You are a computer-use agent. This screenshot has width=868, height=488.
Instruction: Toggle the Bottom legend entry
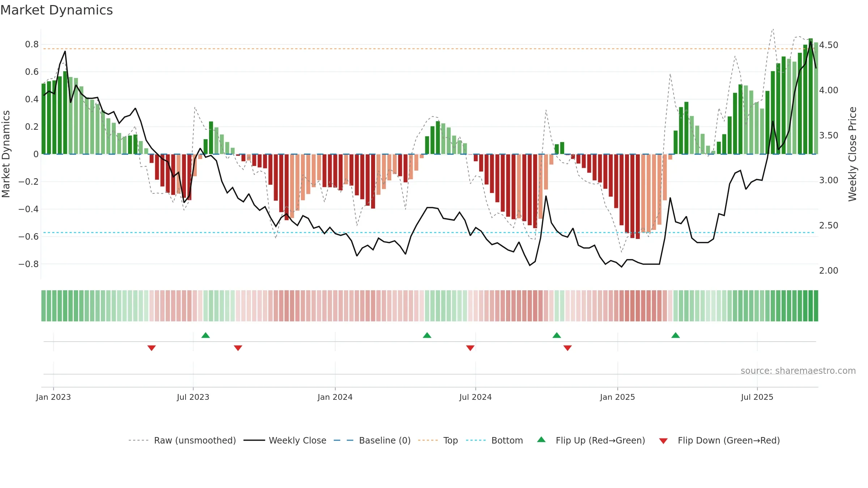click(494, 440)
